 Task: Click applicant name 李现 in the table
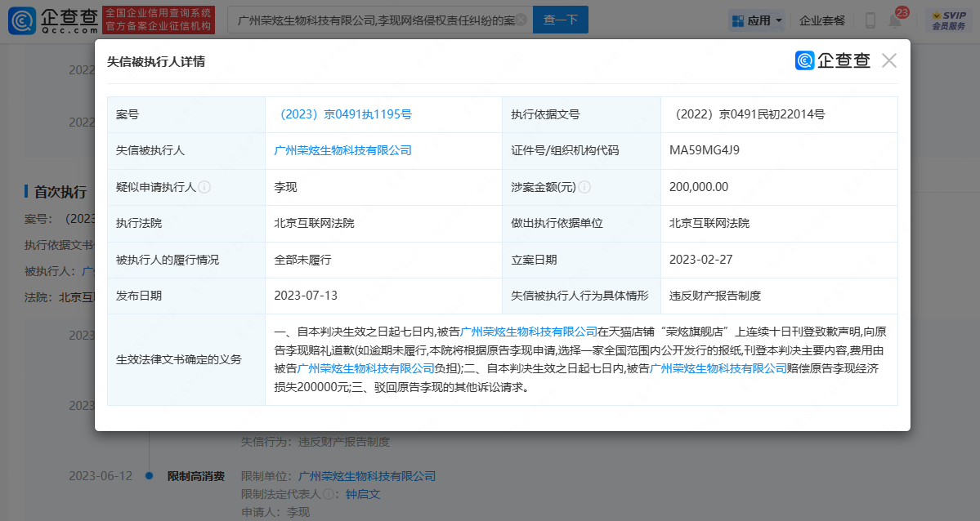[285, 187]
